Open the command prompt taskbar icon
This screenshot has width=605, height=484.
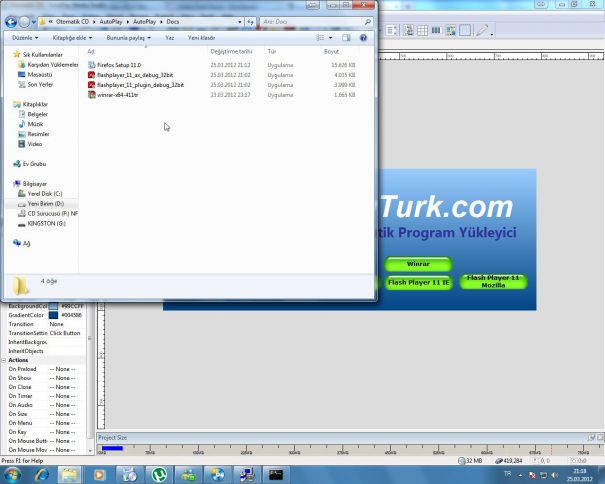(276, 475)
